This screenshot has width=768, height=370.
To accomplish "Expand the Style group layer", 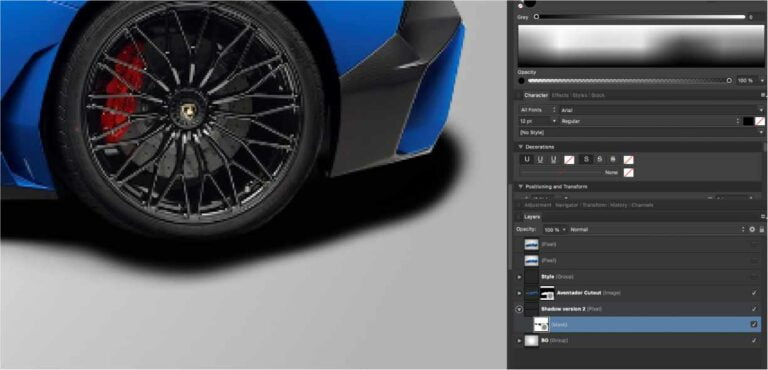I will [519, 277].
